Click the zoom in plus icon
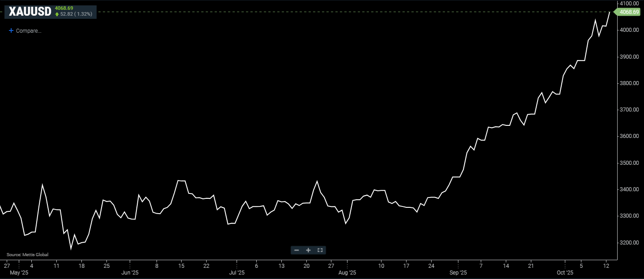 (x=308, y=250)
